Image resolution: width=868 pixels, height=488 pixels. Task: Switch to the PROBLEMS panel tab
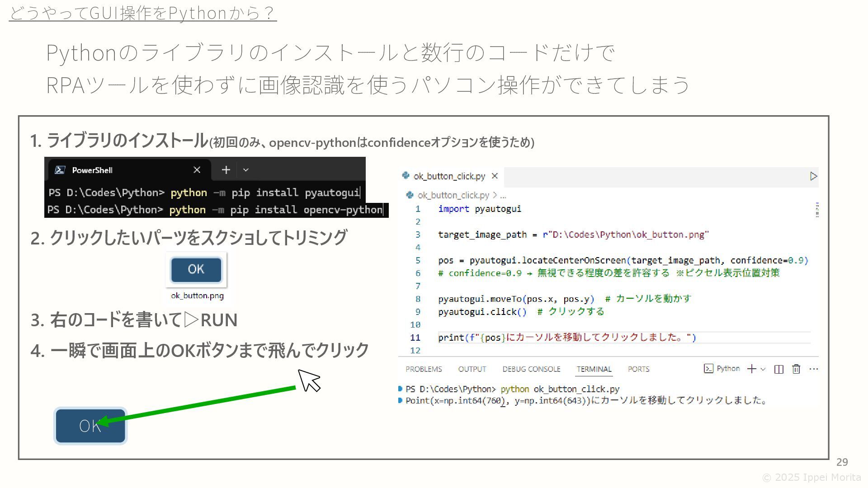(x=424, y=369)
